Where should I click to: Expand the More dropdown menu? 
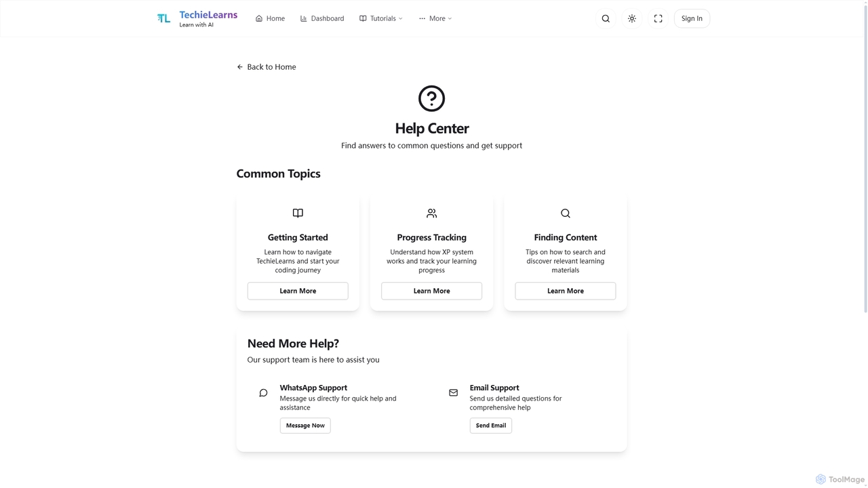coord(435,18)
